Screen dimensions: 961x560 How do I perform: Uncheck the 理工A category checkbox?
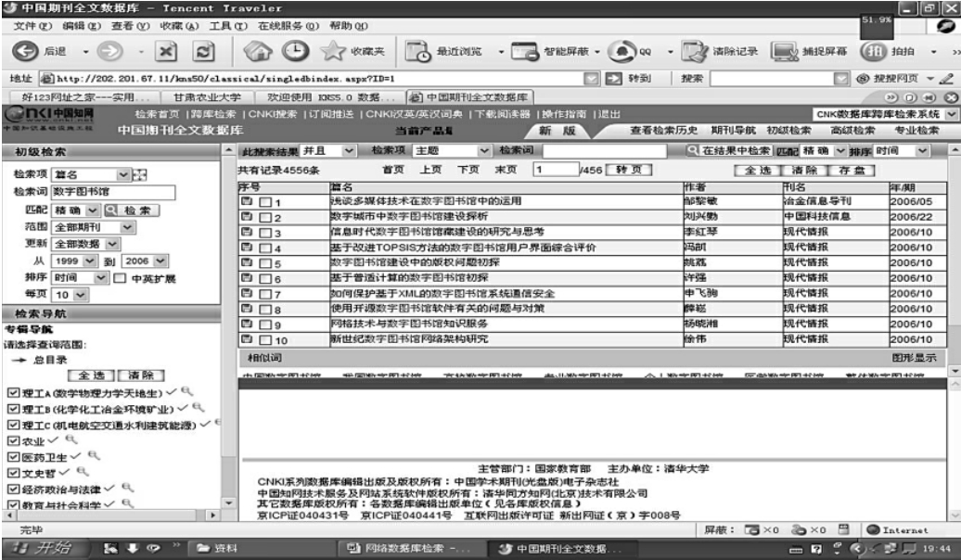tap(13, 393)
